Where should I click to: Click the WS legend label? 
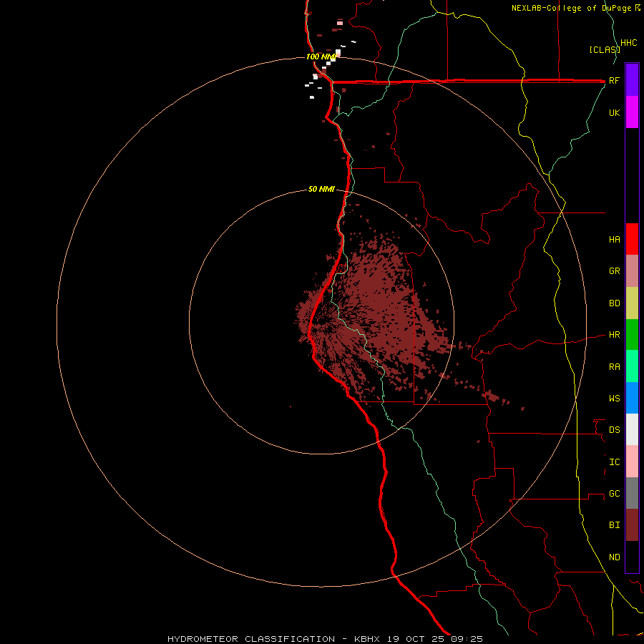pos(614,399)
